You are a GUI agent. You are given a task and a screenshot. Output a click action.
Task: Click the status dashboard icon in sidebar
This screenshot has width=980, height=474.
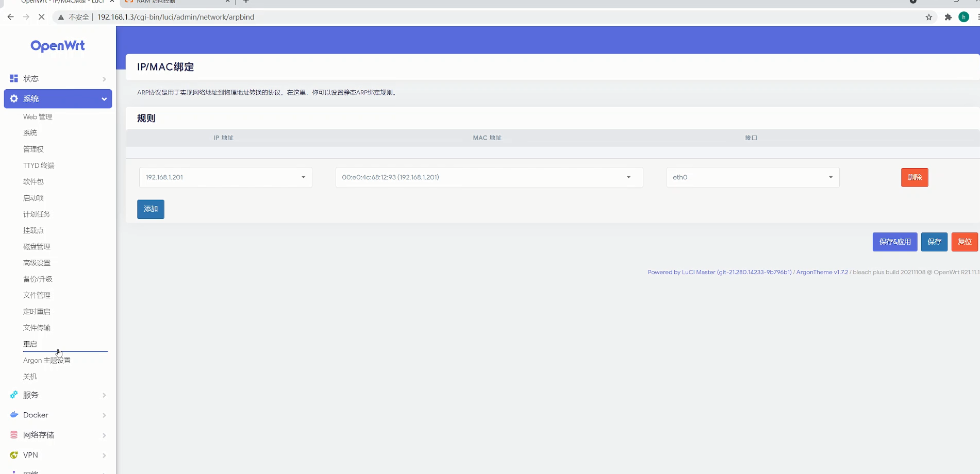[14, 78]
